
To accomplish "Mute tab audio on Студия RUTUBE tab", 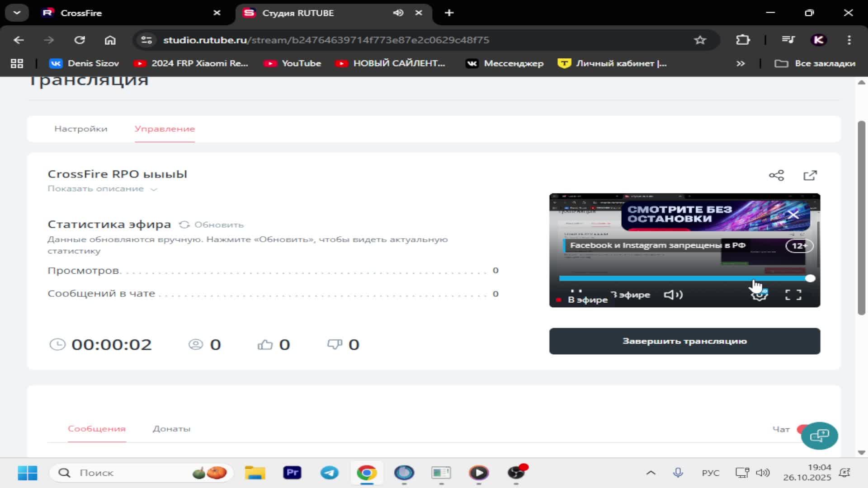I will [398, 13].
